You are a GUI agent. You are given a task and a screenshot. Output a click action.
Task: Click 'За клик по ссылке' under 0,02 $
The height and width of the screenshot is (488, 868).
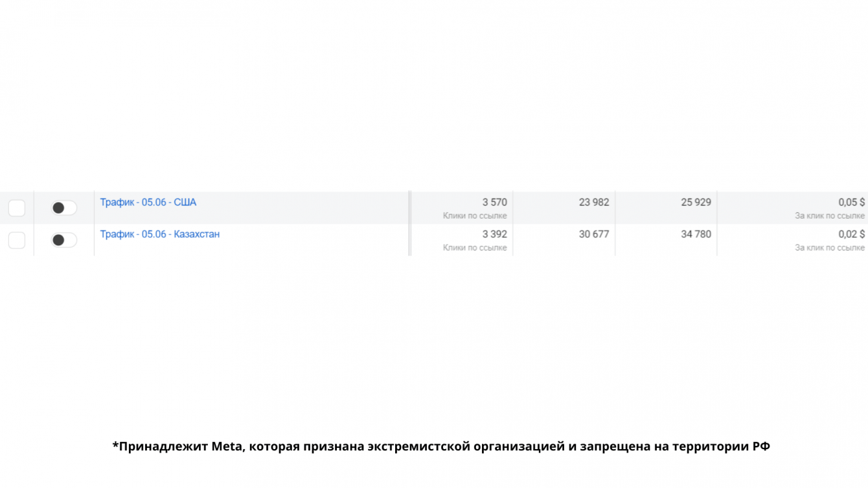pos(829,248)
